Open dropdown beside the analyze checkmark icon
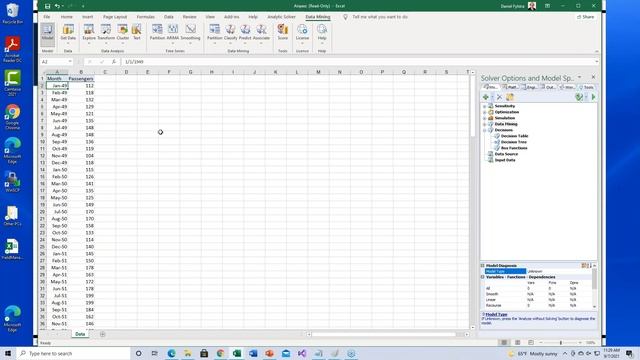 [586, 97]
